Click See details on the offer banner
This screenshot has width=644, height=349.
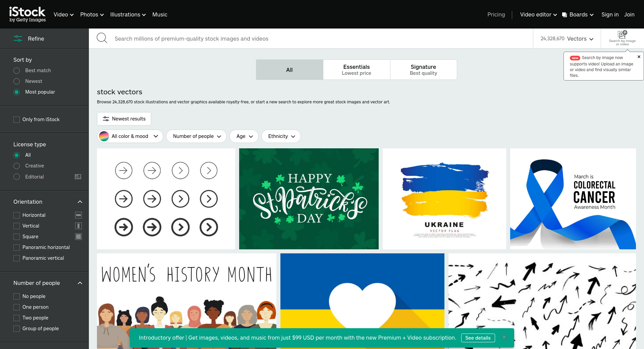(x=478, y=338)
